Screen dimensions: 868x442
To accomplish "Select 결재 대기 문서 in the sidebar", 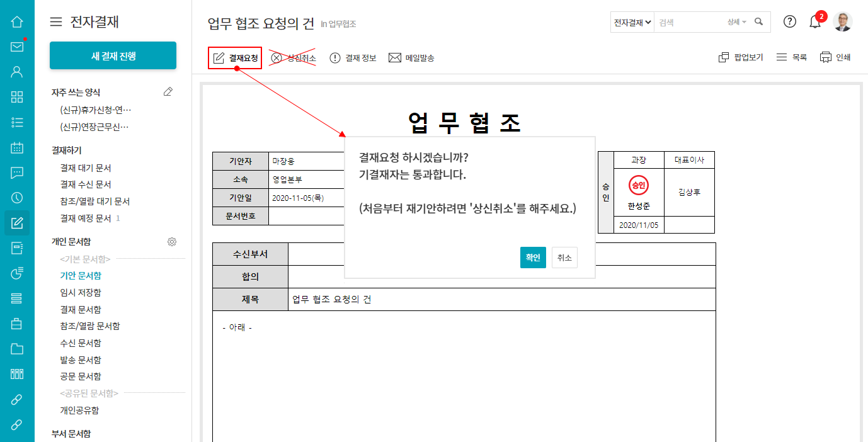I will (86, 168).
